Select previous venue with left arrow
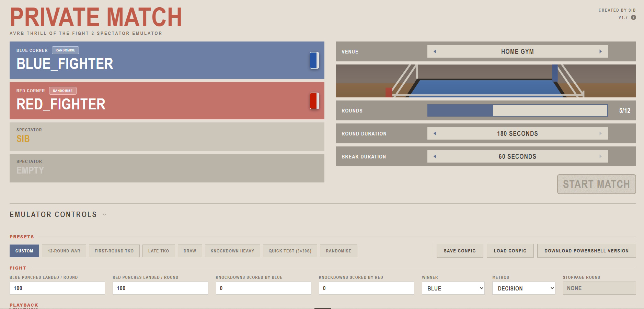644x309 pixels. (435, 51)
